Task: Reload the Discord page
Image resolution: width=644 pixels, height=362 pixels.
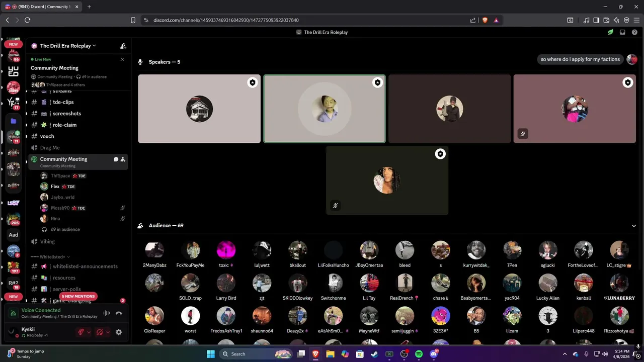Action: click(27, 20)
